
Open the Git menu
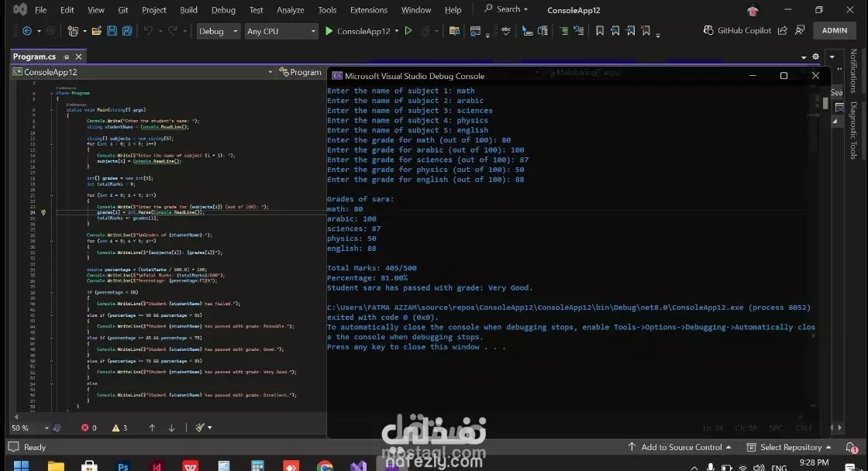123,10
